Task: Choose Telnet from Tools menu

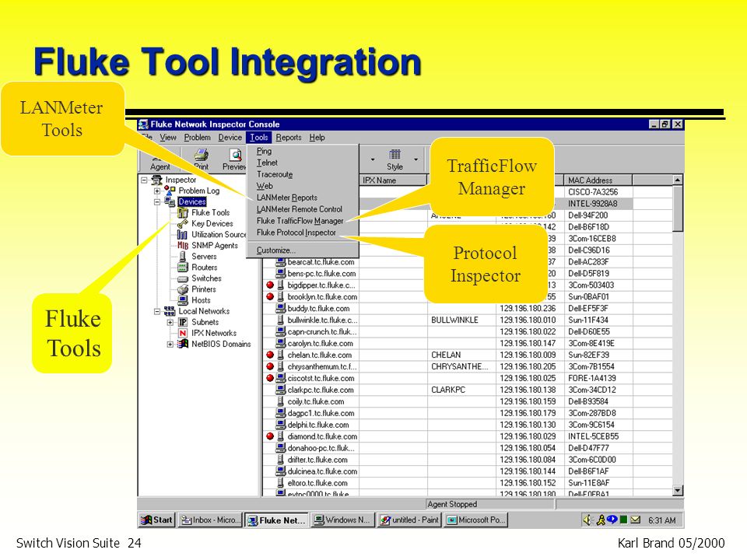Action: coord(267,163)
